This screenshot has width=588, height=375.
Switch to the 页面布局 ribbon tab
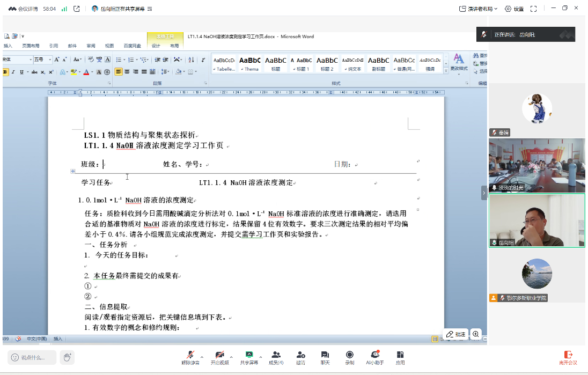[31, 46]
